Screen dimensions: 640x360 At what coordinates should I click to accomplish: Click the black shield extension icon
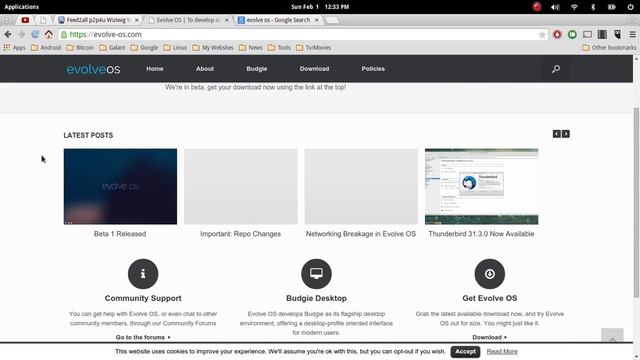coord(618,35)
